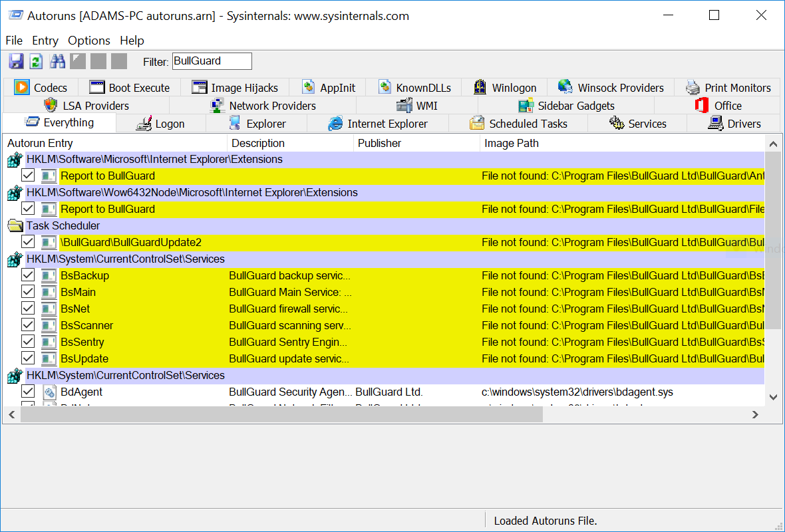The height and width of the screenshot is (532, 785).
Task: Select the Everything tab
Action: (59, 122)
